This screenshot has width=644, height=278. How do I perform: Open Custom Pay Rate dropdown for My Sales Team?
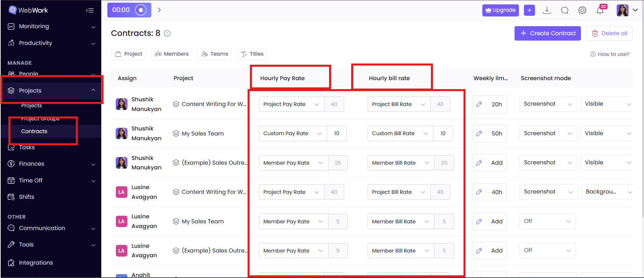292,133
